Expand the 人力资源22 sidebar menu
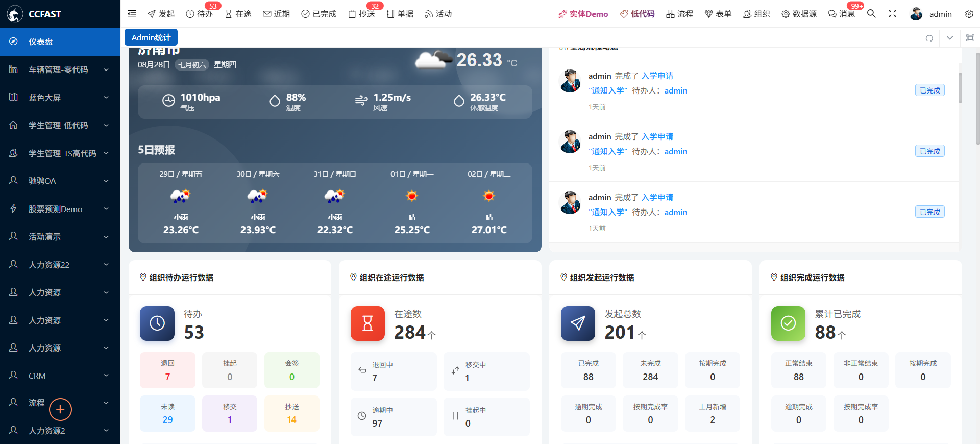 (60, 265)
